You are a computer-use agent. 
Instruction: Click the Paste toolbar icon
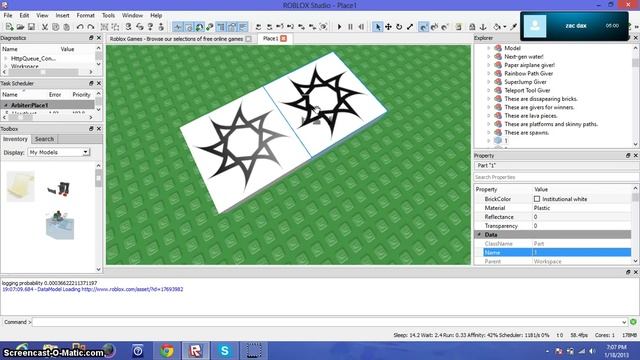[67, 27]
